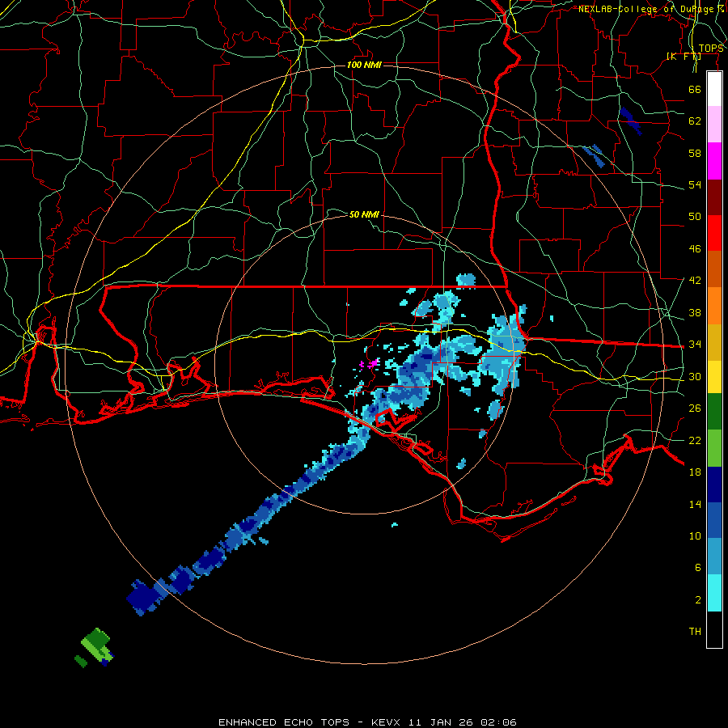Click the 62 scale value
The image size is (728, 728).
[695, 121]
